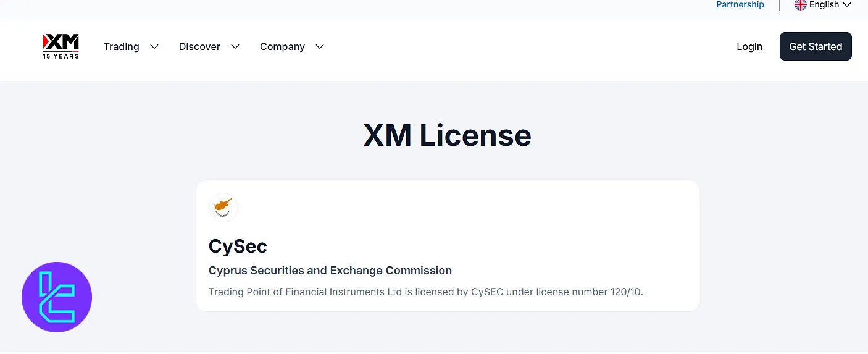Open the Trading navigation menu
Image resolution: width=868 pixels, height=354 pixels.
(122, 47)
